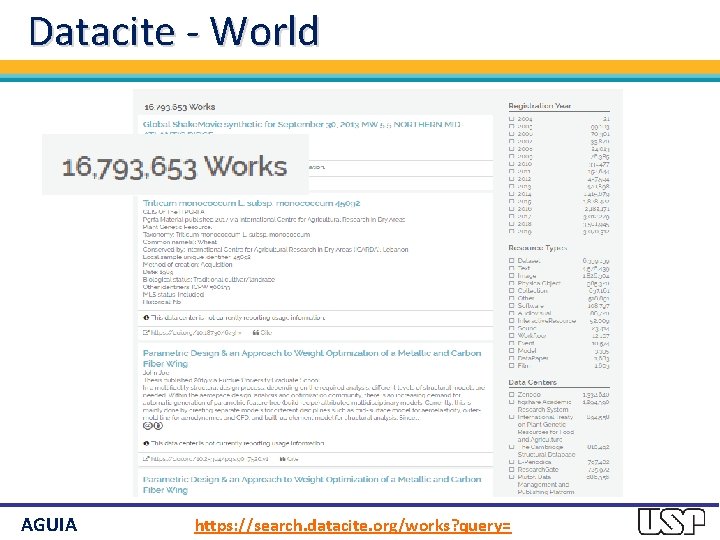This screenshot has height=540, width=720.
Task: Check the Software resource type
Action: [x=512, y=305]
